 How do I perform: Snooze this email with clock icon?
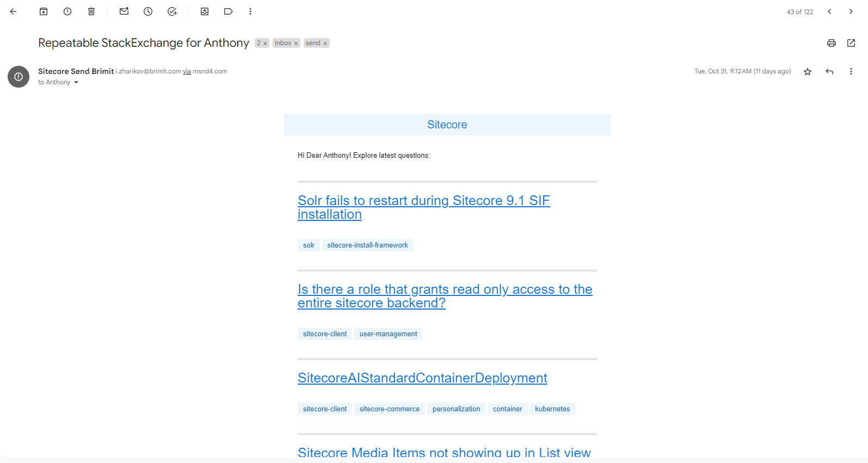(148, 11)
